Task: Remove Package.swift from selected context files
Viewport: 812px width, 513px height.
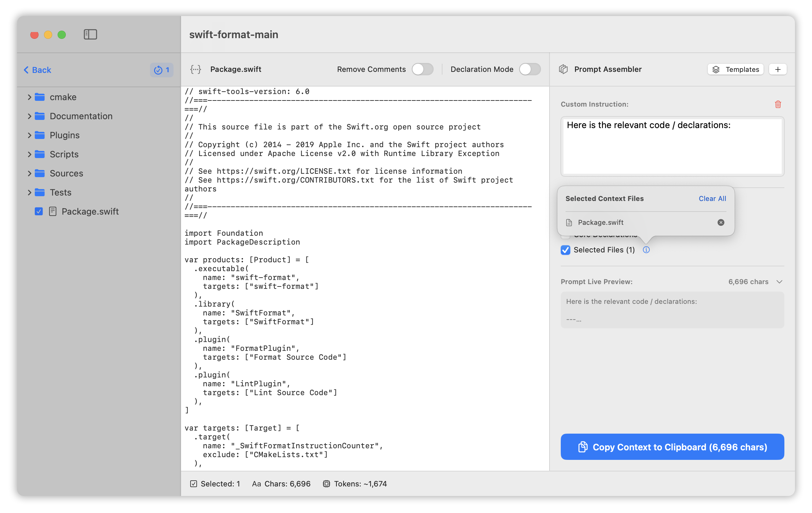Action: 721,222
